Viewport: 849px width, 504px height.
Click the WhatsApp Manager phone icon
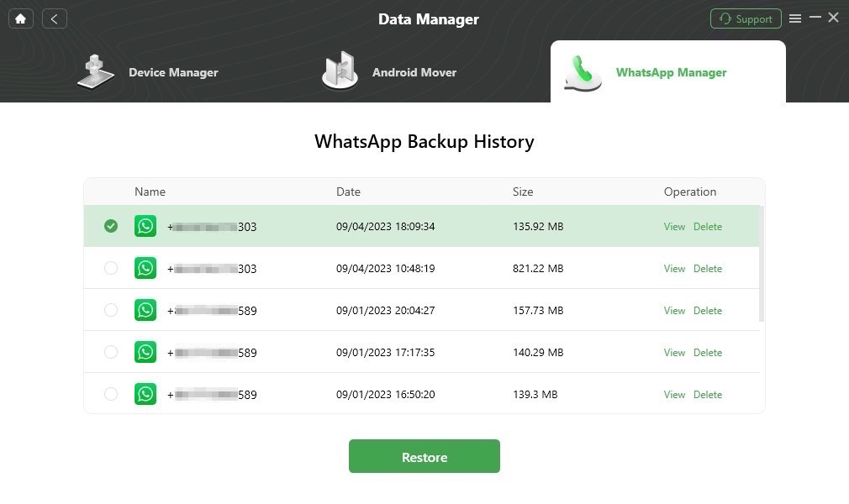[x=583, y=73]
